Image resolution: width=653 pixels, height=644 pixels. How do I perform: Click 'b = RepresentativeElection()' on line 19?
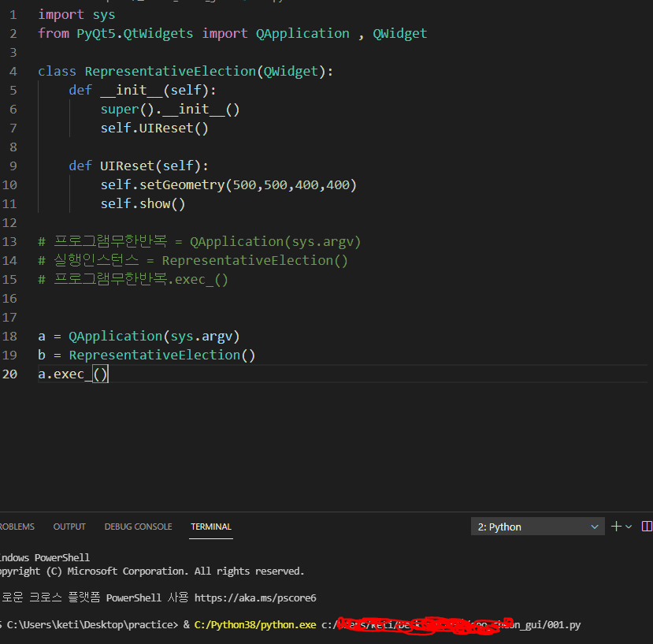tap(147, 356)
